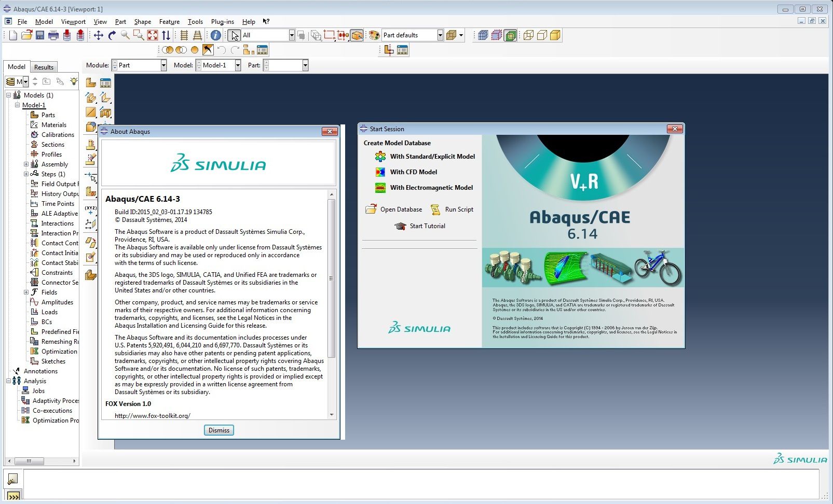Open the Plug-ins menu
The image size is (833, 504).
tap(222, 22)
